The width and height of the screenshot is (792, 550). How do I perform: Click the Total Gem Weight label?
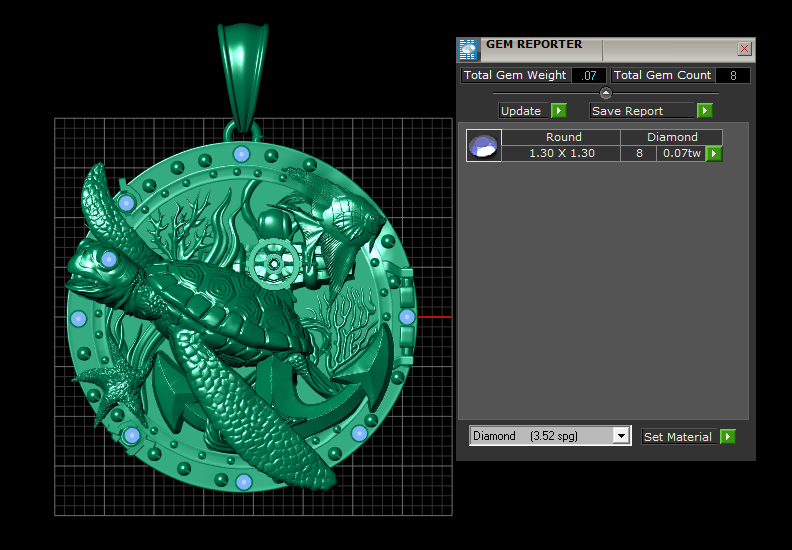[516, 75]
